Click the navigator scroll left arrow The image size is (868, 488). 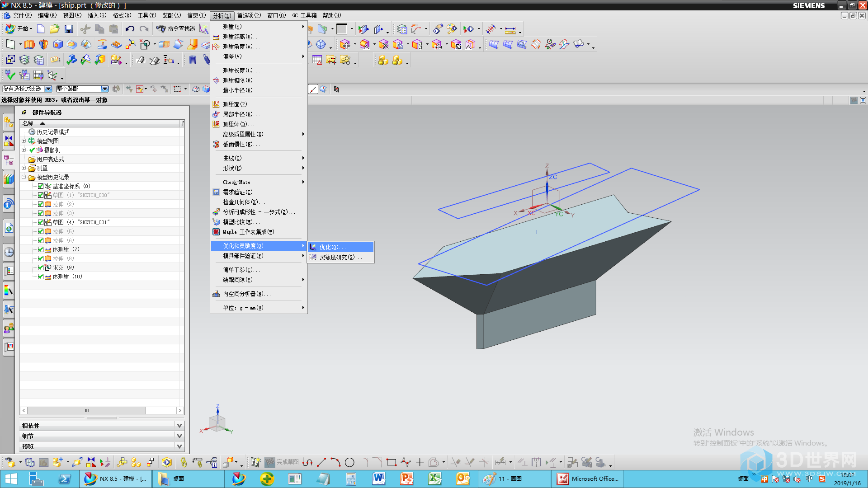[24, 410]
